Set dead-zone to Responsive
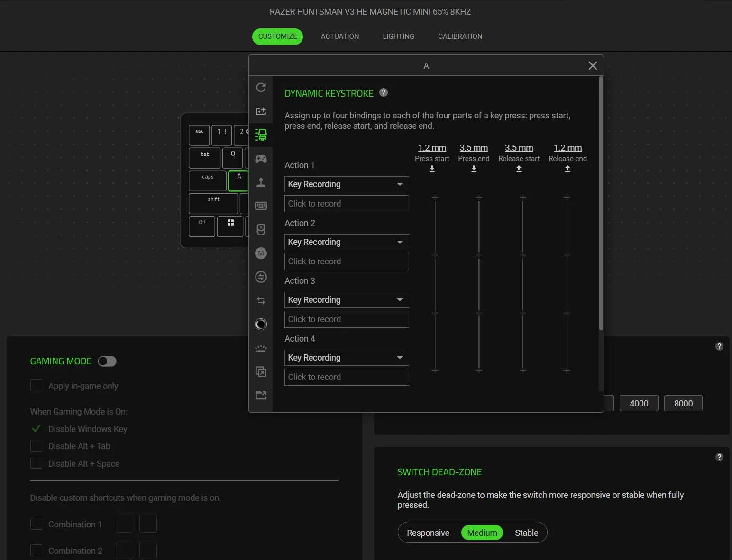Image resolution: width=732 pixels, height=560 pixels. click(x=428, y=533)
